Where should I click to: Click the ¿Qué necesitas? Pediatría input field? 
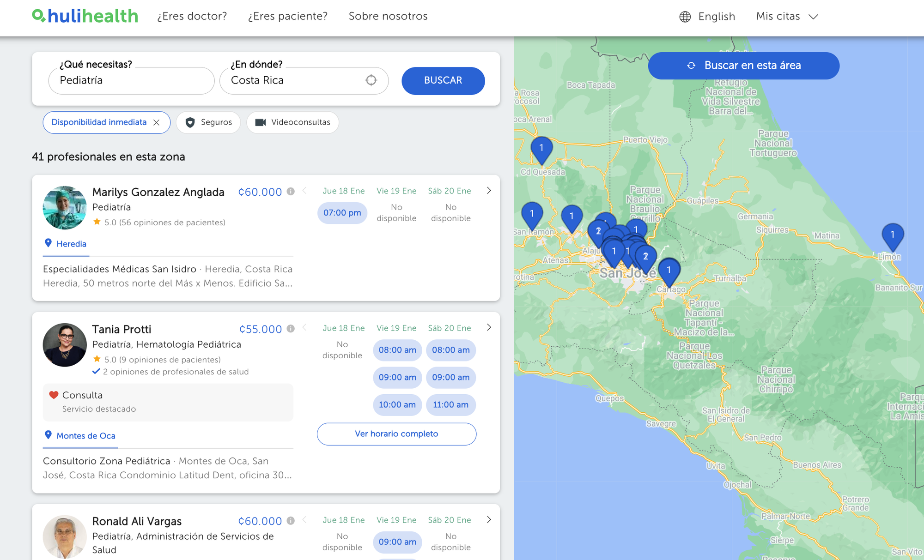click(x=131, y=80)
